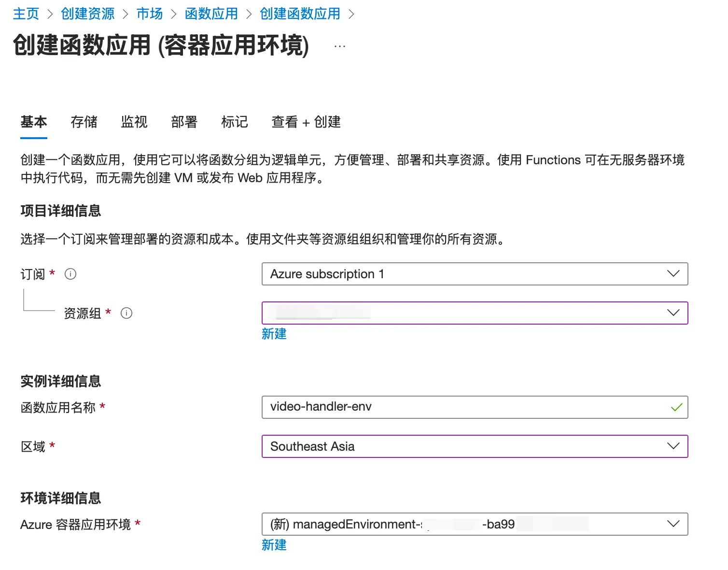
Task: Navigate to 主页 in the breadcrumb
Action: 26,14
